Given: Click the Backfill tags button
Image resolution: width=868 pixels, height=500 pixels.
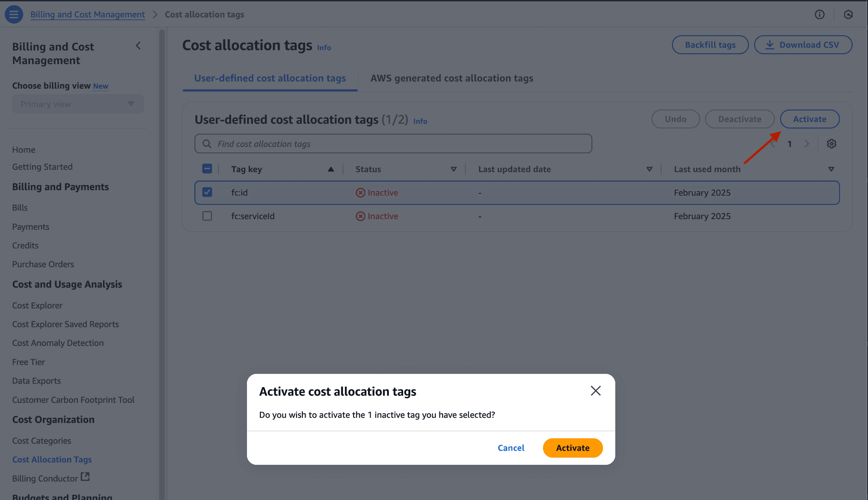Looking at the screenshot, I should (710, 45).
